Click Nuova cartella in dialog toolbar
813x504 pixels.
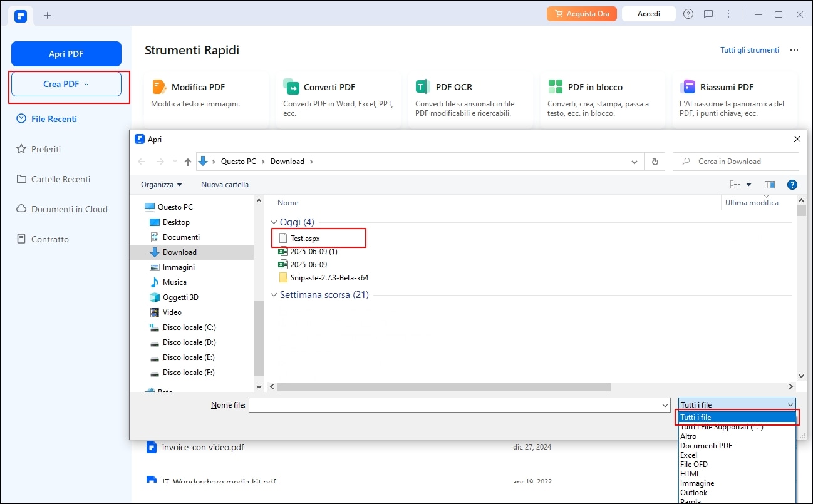(225, 185)
